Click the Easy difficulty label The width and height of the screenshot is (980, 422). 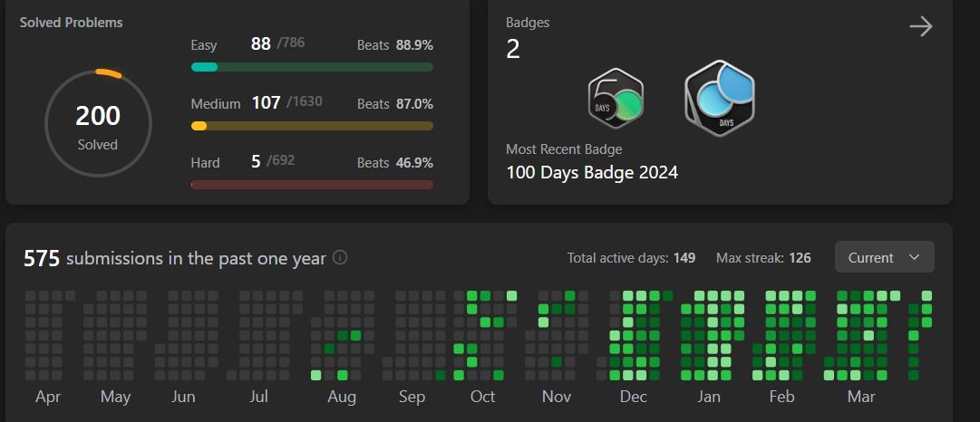coord(204,45)
